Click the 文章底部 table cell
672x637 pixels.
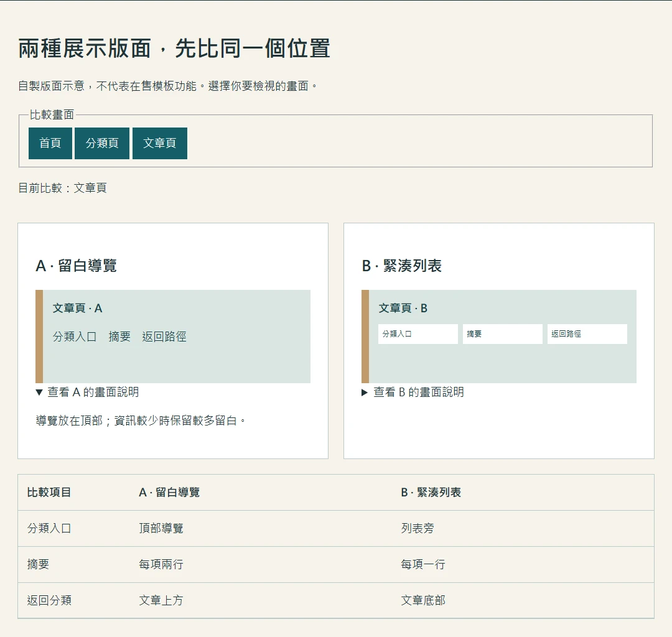(x=423, y=600)
